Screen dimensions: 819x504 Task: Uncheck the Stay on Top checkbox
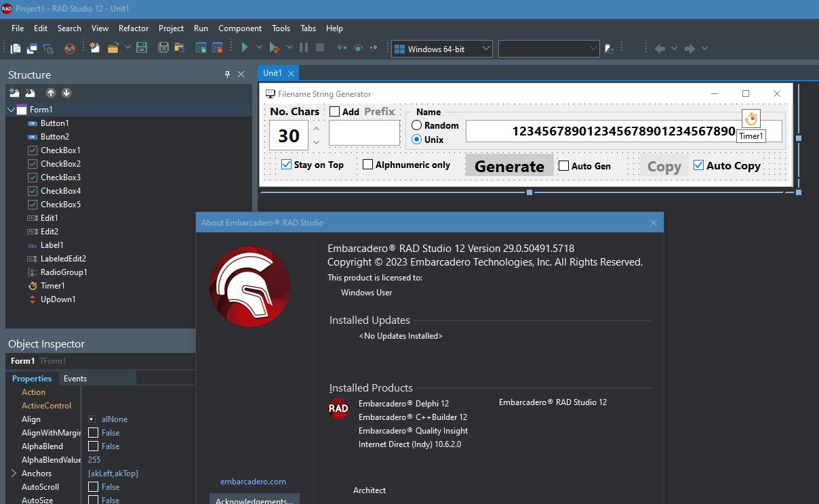287,165
